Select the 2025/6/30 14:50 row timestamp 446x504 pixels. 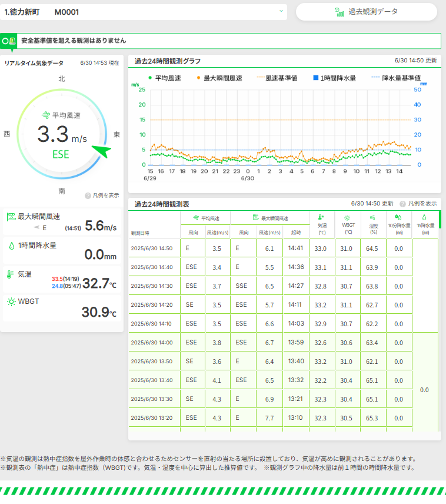[152, 248]
